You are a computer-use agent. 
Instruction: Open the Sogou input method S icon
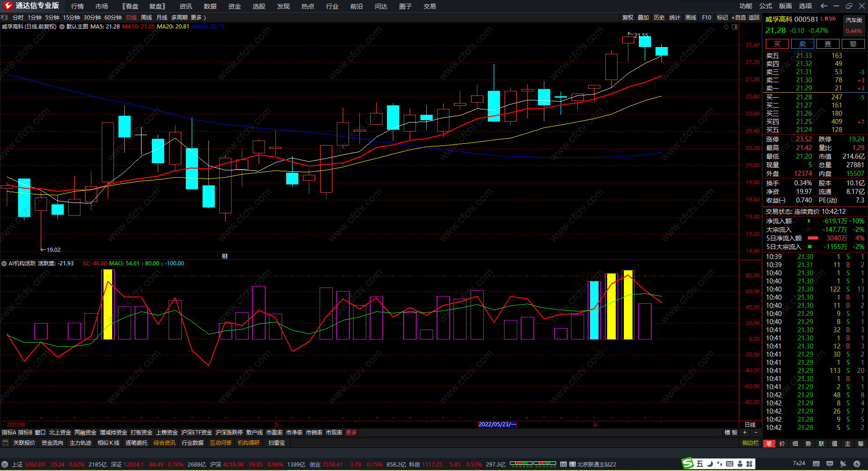pos(688,463)
